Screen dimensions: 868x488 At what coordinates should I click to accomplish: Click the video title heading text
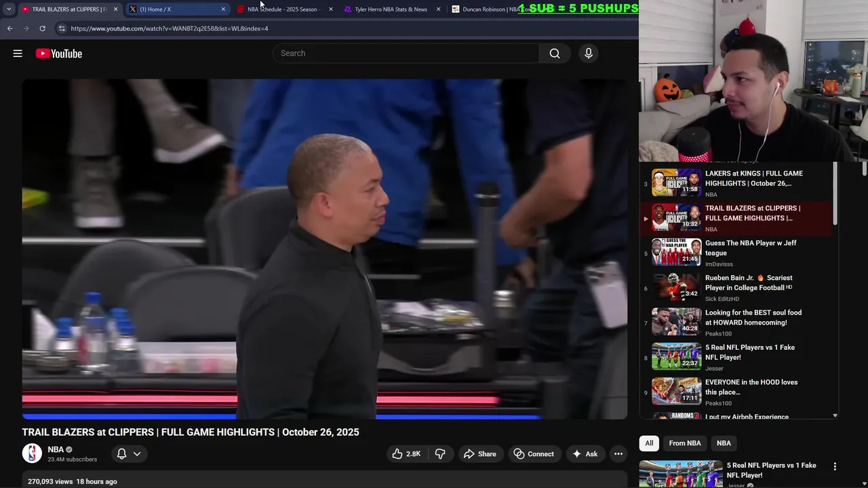[x=191, y=432]
